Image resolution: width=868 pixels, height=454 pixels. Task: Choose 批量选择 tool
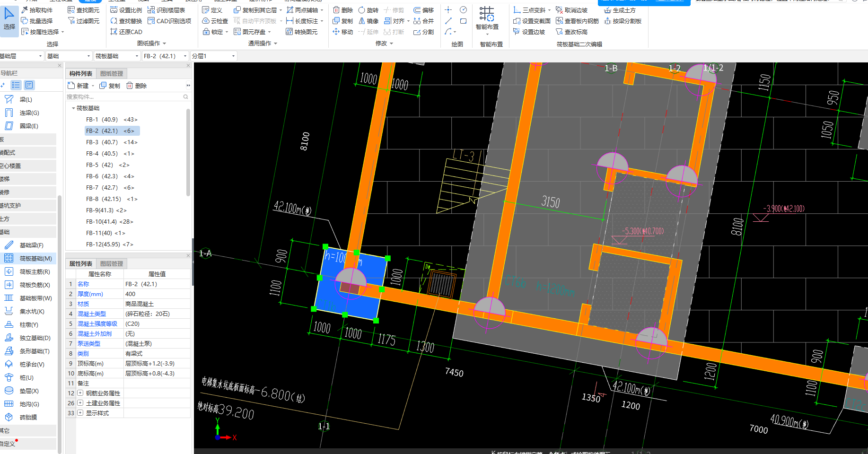(37, 21)
